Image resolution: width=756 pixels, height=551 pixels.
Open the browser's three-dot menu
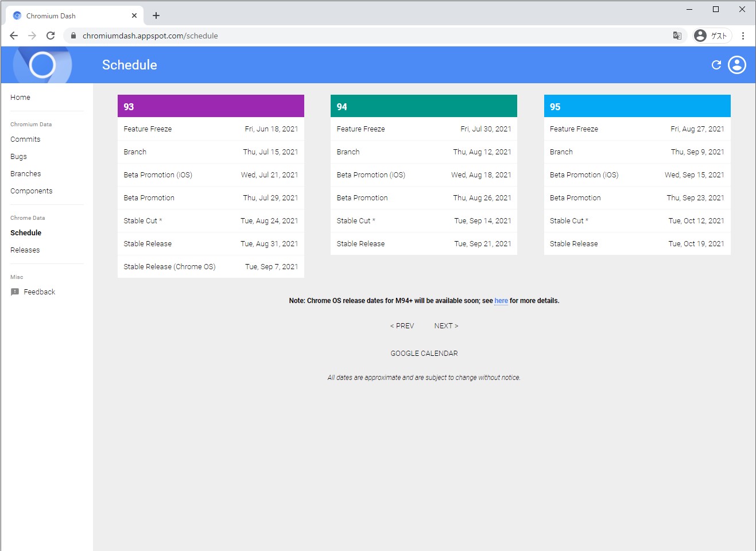tap(743, 36)
